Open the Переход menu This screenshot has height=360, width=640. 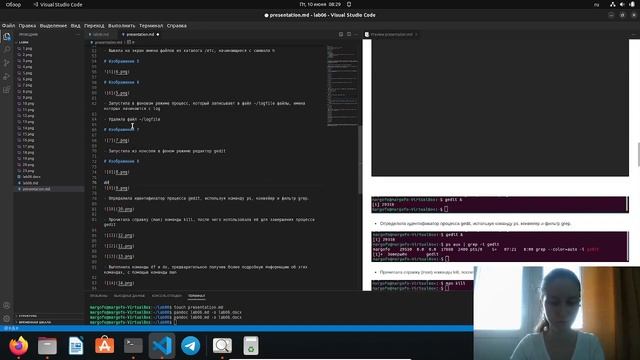[94, 25]
